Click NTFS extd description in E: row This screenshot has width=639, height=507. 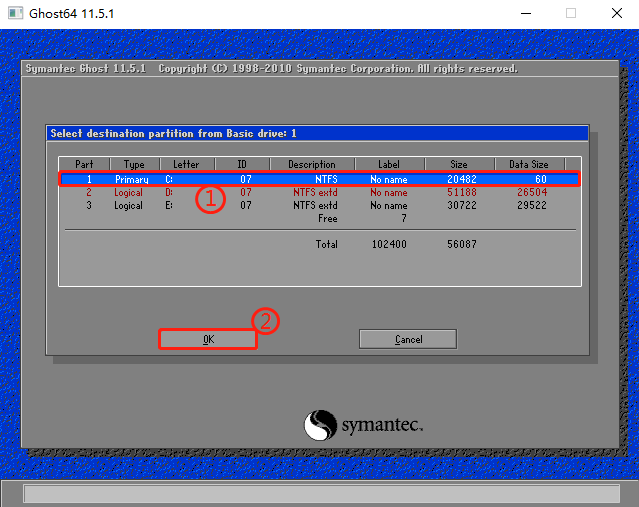coord(315,205)
